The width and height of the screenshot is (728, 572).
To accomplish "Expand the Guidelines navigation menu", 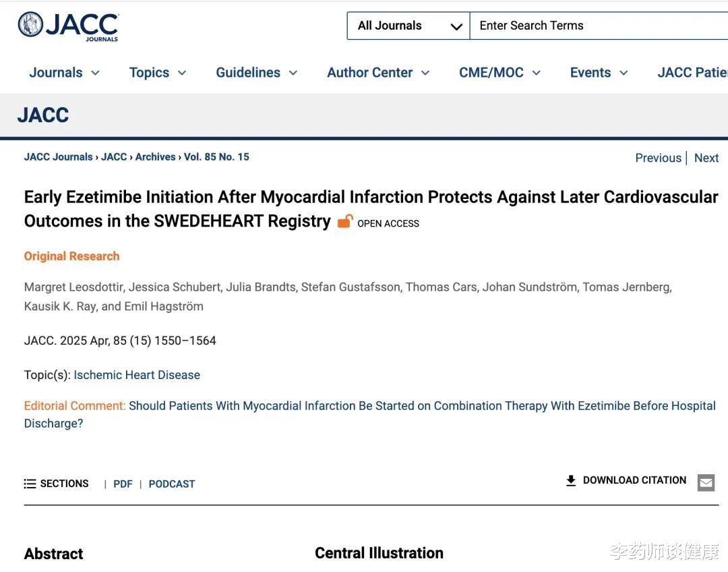I will point(257,72).
